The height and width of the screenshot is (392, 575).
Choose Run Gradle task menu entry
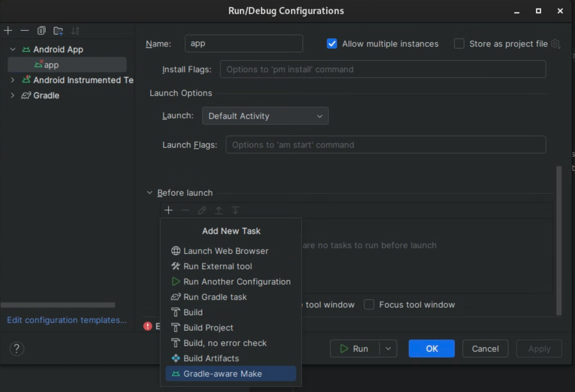pyautogui.click(x=215, y=297)
